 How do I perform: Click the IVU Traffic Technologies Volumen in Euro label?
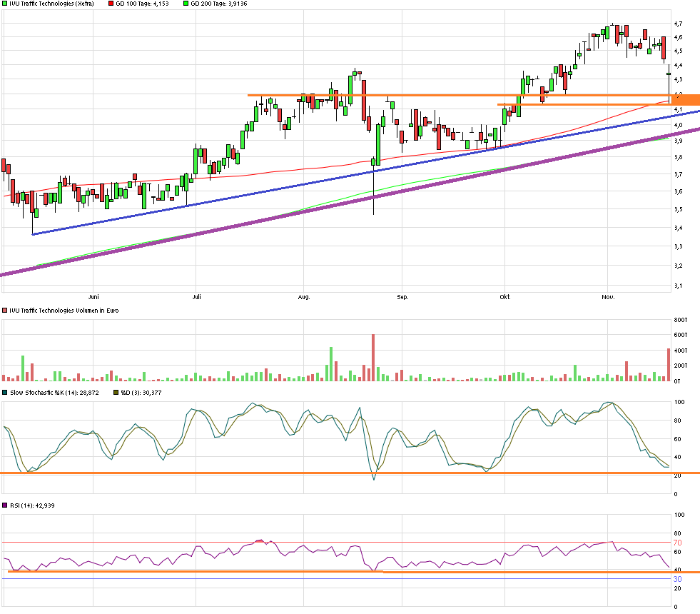(64, 310)
